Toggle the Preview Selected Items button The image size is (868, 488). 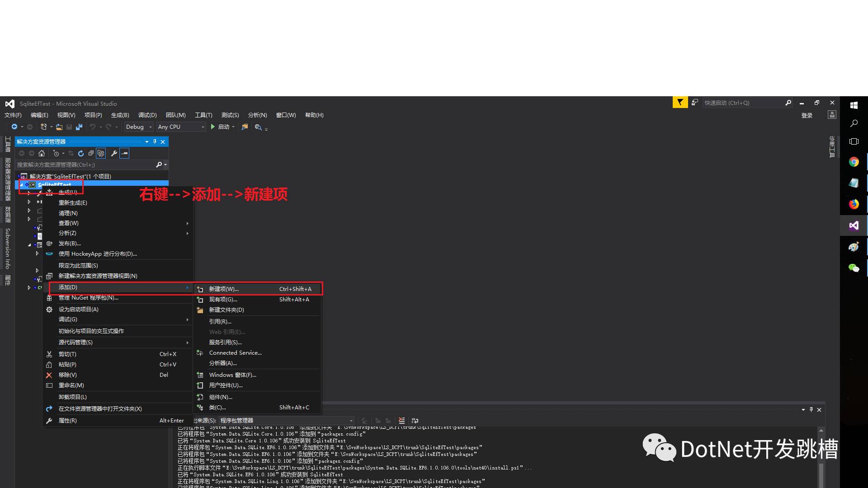(x=124, y=153)
